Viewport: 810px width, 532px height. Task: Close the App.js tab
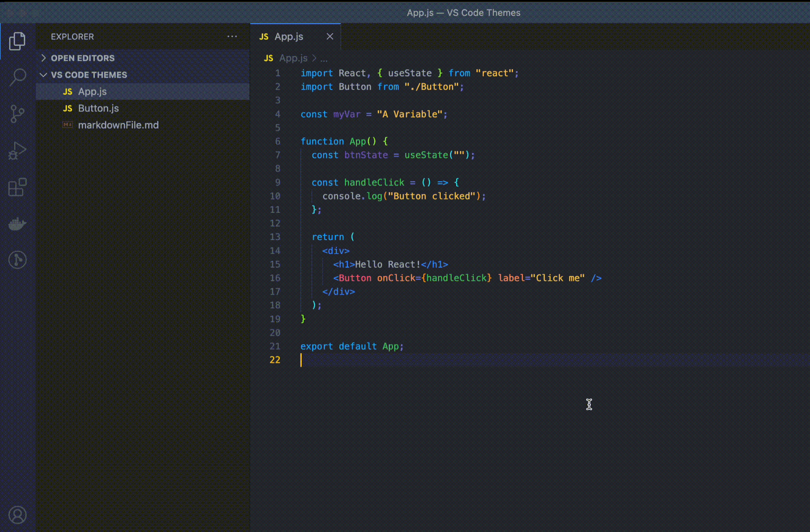pos(330,36)
